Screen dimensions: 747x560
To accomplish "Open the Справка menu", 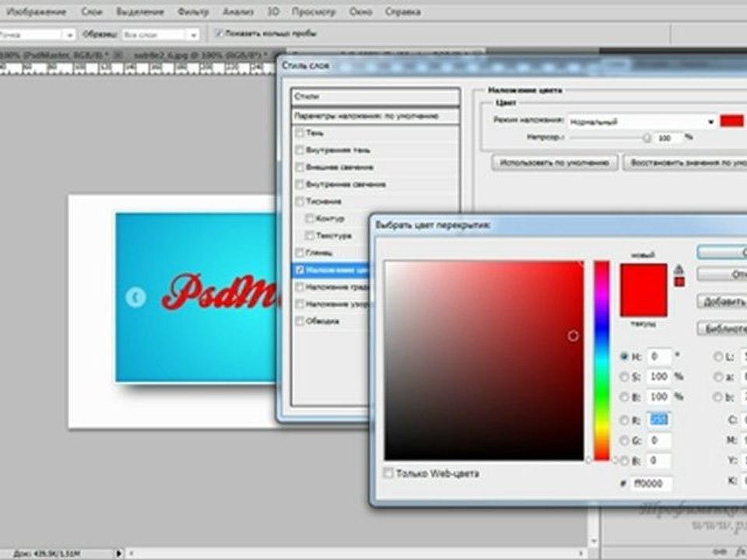I will (x=402, y=12).
